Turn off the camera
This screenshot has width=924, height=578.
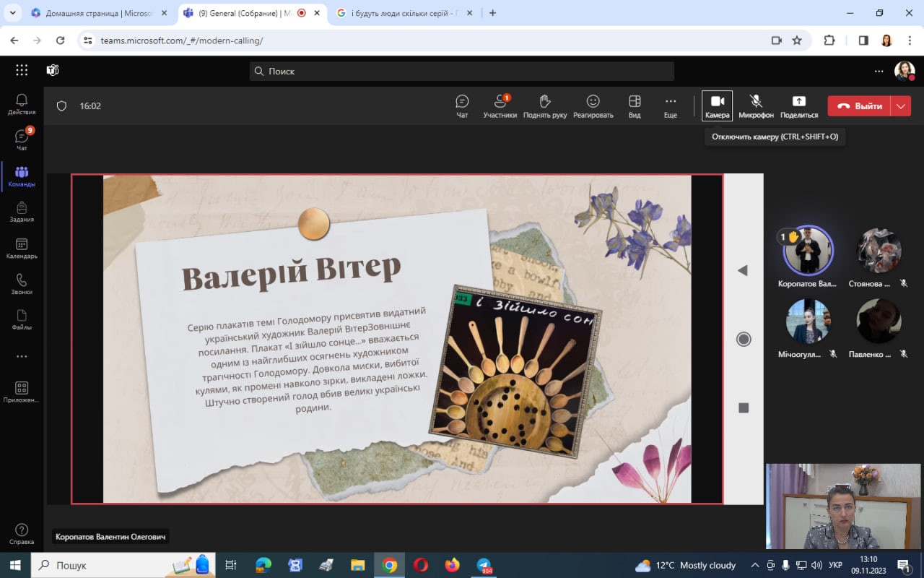[x=717, y=105]
